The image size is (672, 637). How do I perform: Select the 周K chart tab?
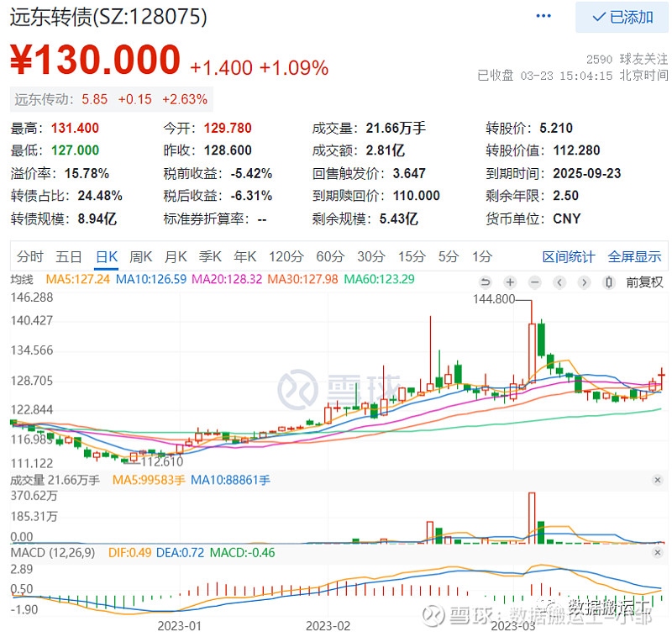tap(141, 256)
